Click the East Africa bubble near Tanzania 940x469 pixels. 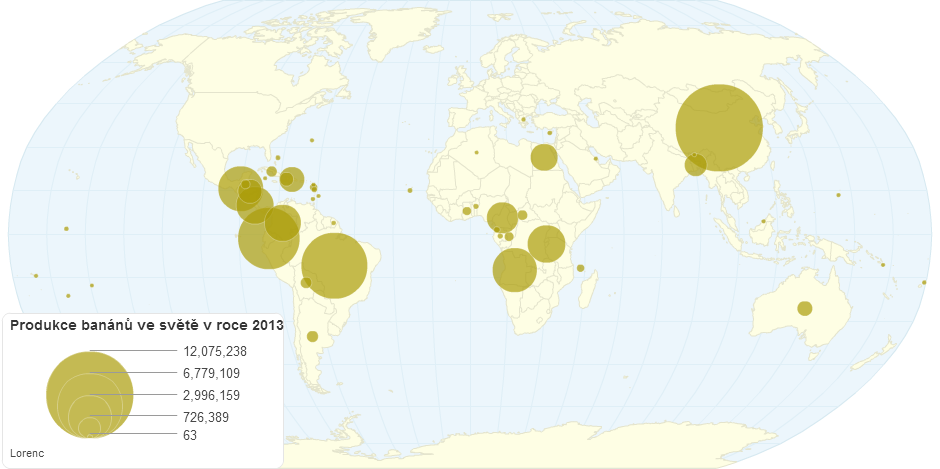pyautogui.click(x=547, y=244)
